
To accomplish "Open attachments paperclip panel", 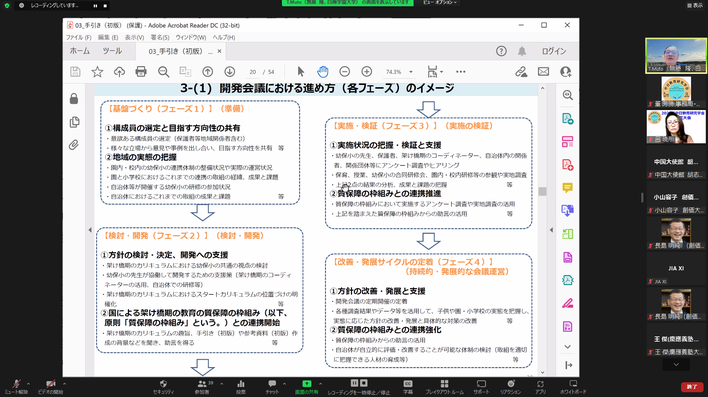I will [74, 145].
